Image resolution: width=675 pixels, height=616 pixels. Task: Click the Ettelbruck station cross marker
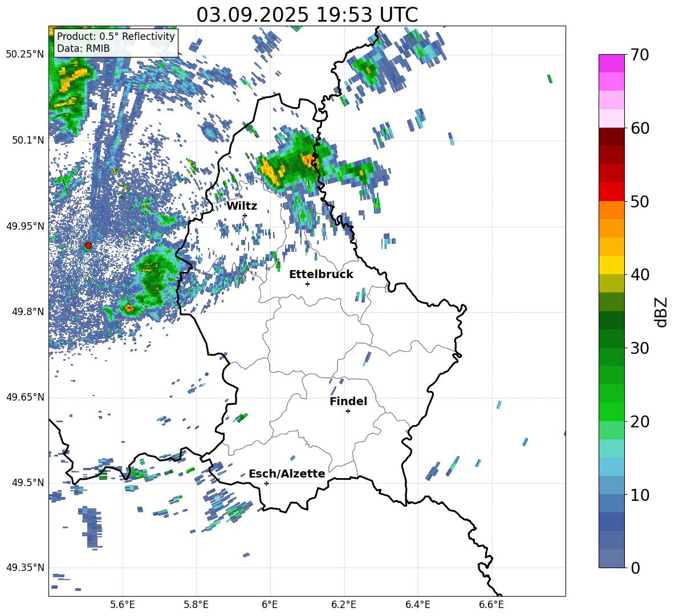[307, 284]
